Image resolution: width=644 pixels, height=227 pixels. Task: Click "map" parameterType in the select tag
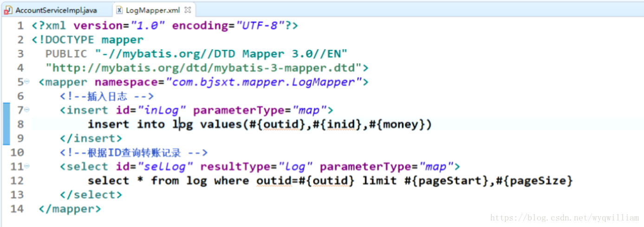[436, 166]
